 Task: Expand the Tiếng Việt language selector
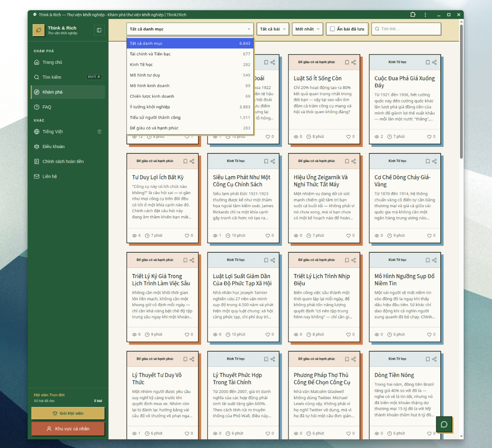(68, 132)
